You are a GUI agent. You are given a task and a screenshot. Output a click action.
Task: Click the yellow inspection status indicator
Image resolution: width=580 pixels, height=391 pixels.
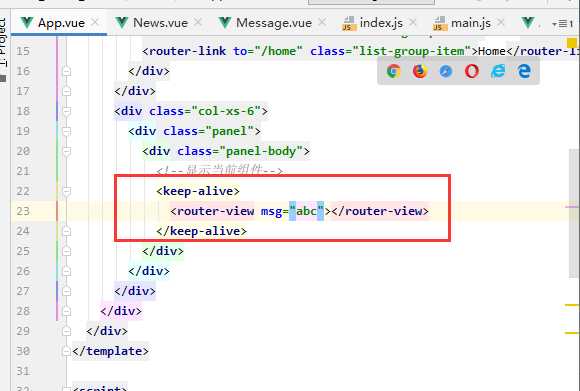(x=572, y=43)
